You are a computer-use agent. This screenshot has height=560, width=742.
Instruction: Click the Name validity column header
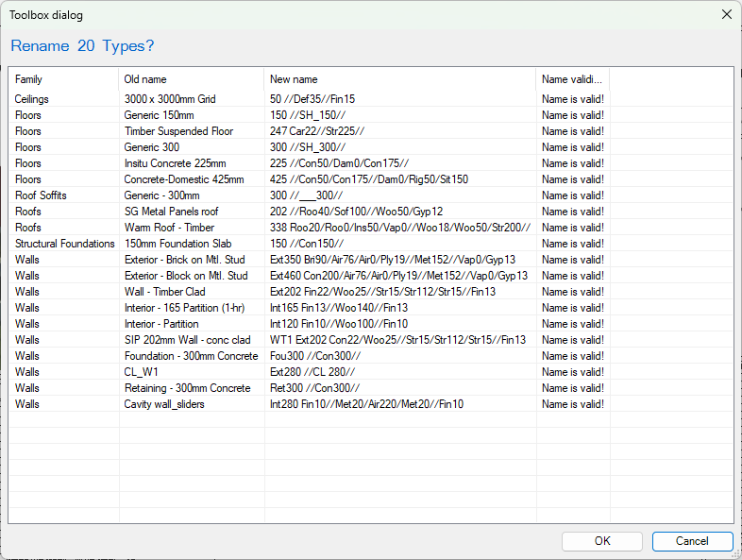(572, 79)
